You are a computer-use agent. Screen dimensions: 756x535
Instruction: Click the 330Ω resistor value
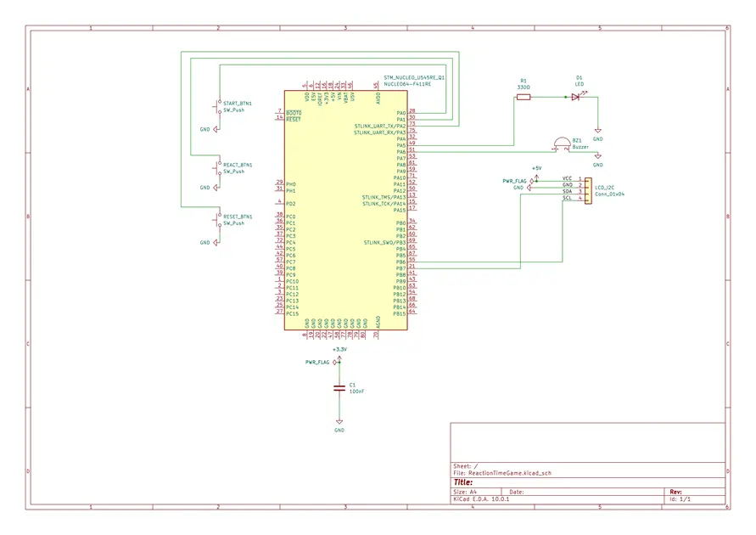click(524, 87)
